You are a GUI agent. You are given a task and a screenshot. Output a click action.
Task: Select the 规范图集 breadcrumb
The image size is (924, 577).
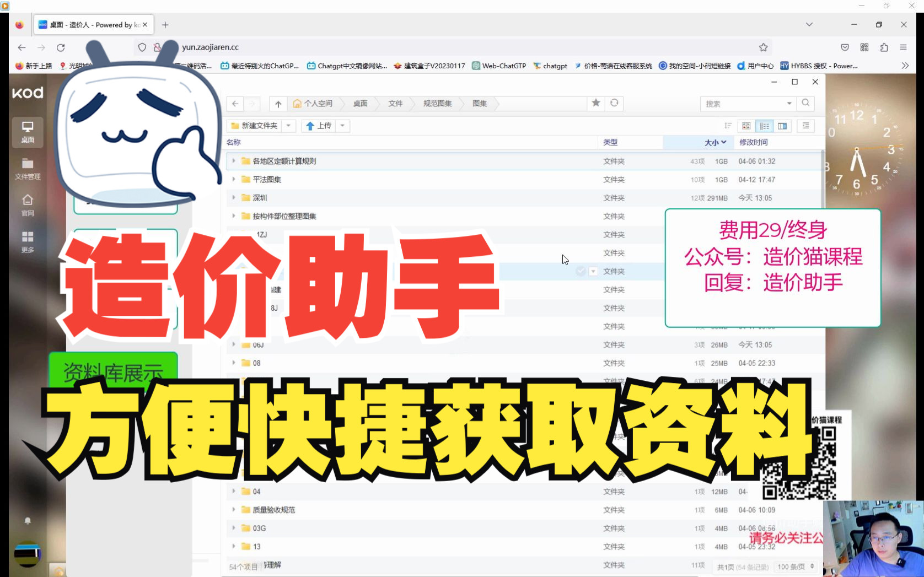point(437,104)
